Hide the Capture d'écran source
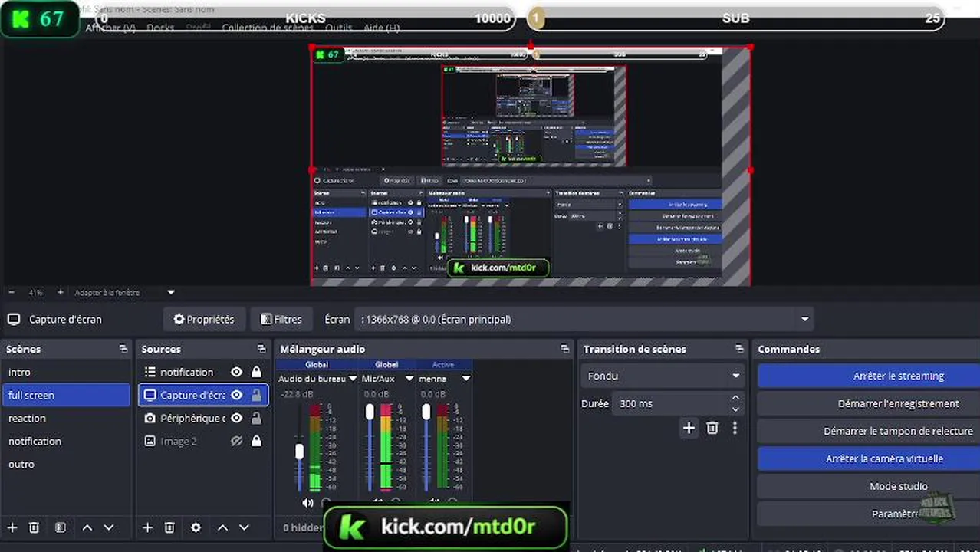The width and height of the screenshot is (980, 552). [x=237, y=395]
